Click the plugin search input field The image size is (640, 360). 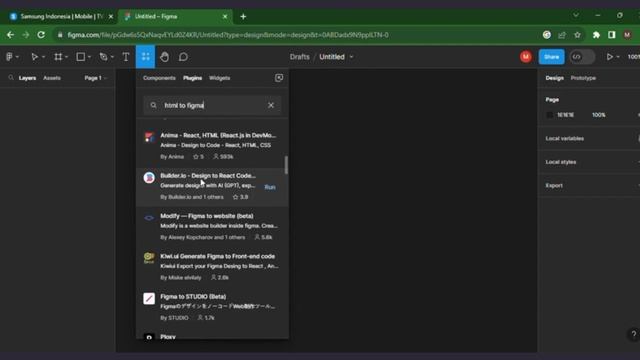[x=212, y=105]
